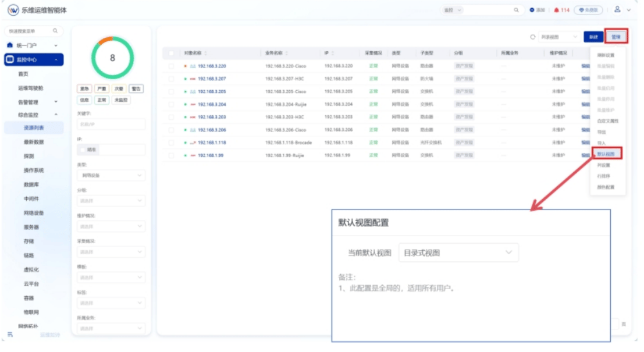The image size is (644, 352).
Task: Click the 编辑 link for 192.168.3.220 row
Action: click(x=586, y=66)
